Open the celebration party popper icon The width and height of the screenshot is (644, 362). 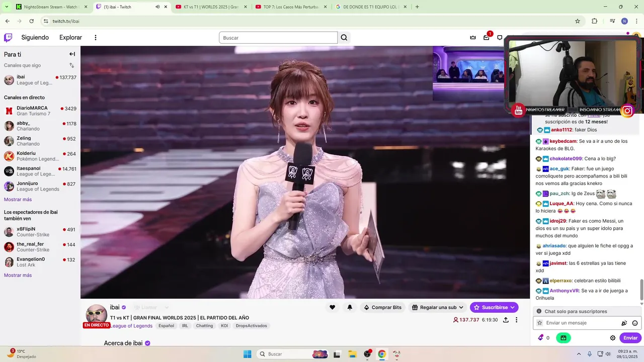click(x=624, y=323)
